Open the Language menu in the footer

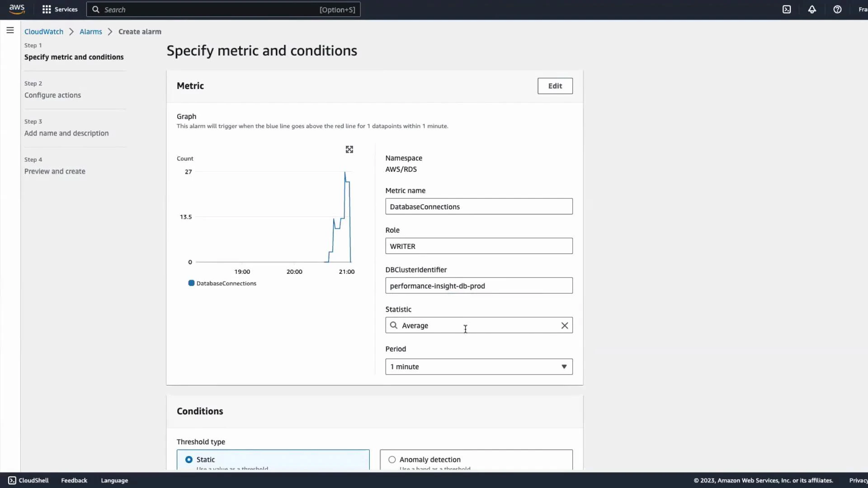coord(114,480)
